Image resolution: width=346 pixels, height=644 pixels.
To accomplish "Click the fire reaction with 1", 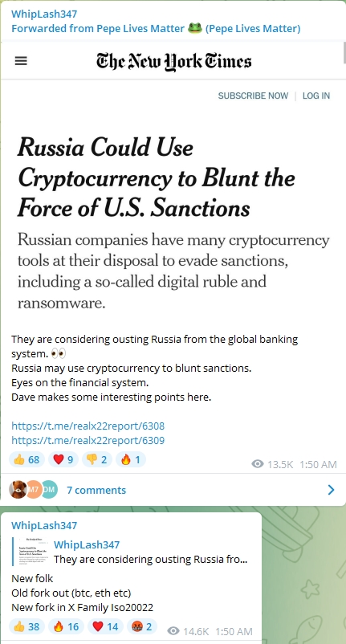I will (x=131, y=459).
